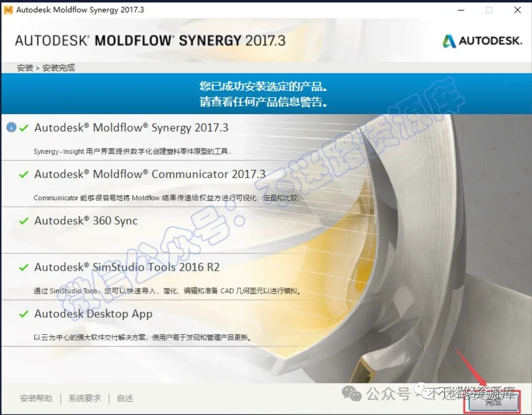Click the blue info icon beside Moldflow Synergy

click(11, 127)
